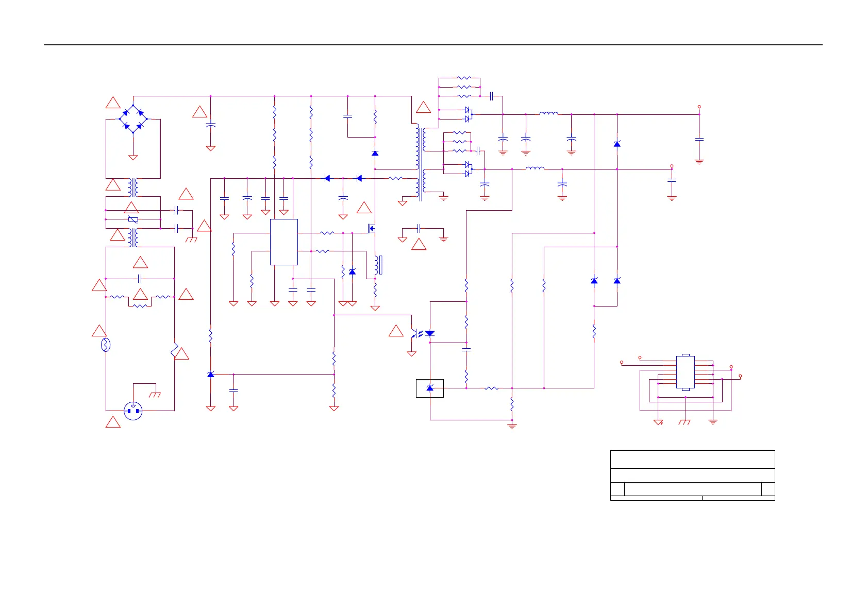Click the large rectangular controller IC block
Screen dimensions: 868x613
click(284, 242)
